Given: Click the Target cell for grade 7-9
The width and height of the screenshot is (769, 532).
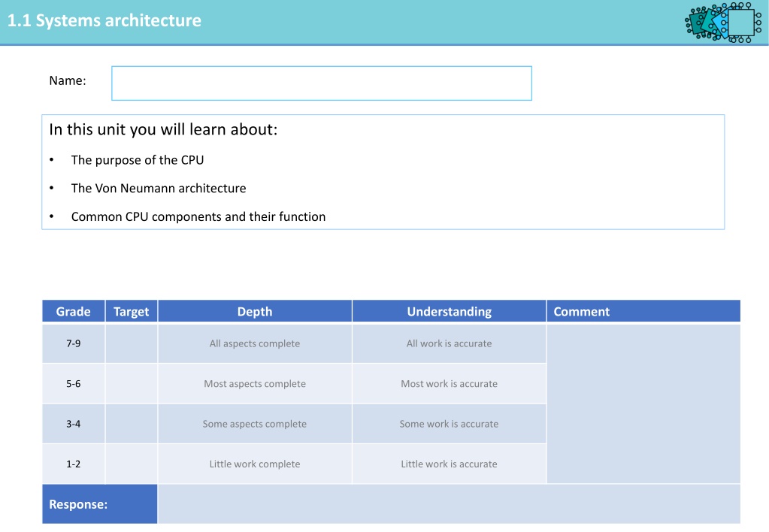Looking at the screenshot, I should pyautogui.click(x=132, y=343).
